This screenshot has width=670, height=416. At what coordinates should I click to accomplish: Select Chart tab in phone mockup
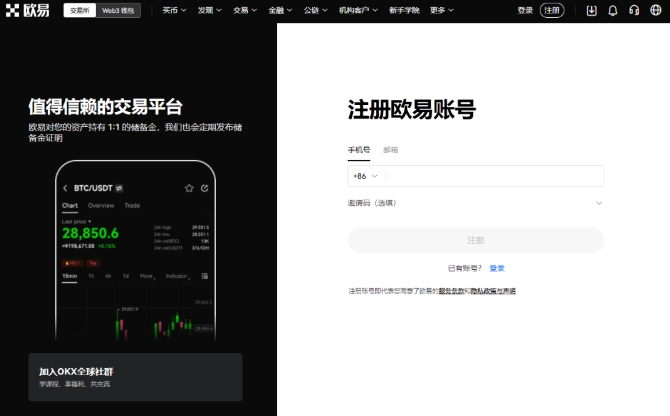pyautogui.click(x=70, y=206)
